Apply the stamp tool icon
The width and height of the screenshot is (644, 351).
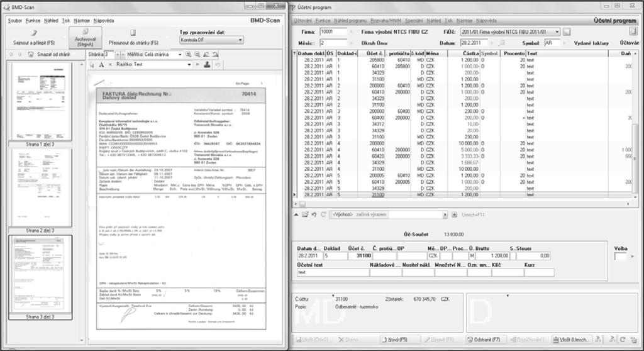207,65
